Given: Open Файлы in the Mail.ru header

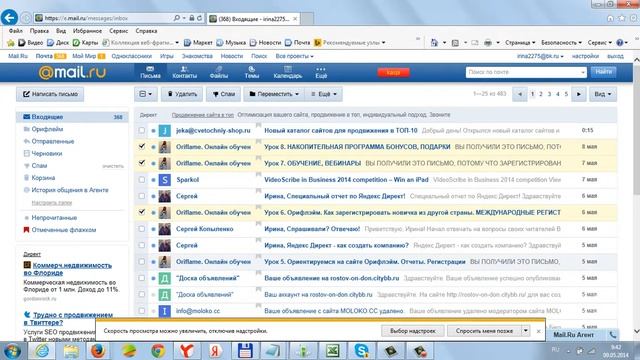Looking at the screenshot, I should click(x=219, y=72).
